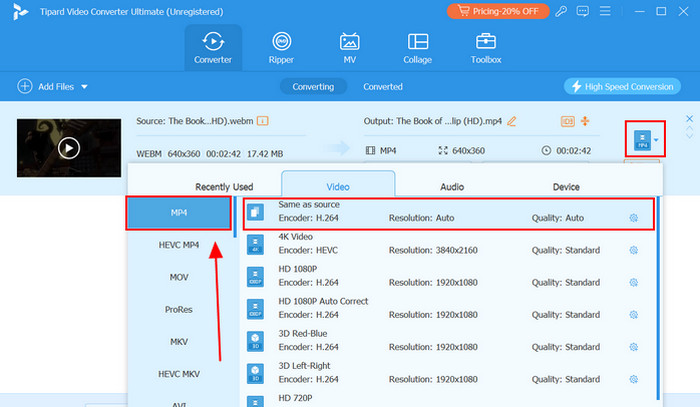Open the Toolbox module

pyautogui.click(x=486, y=48)
